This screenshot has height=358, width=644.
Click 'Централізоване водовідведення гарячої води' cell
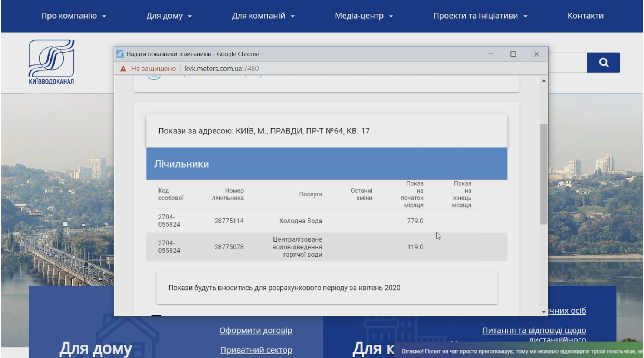(297, 247)
